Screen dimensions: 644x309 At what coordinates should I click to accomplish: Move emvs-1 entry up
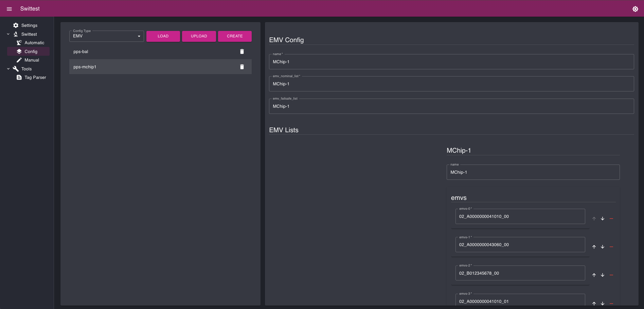594,247
